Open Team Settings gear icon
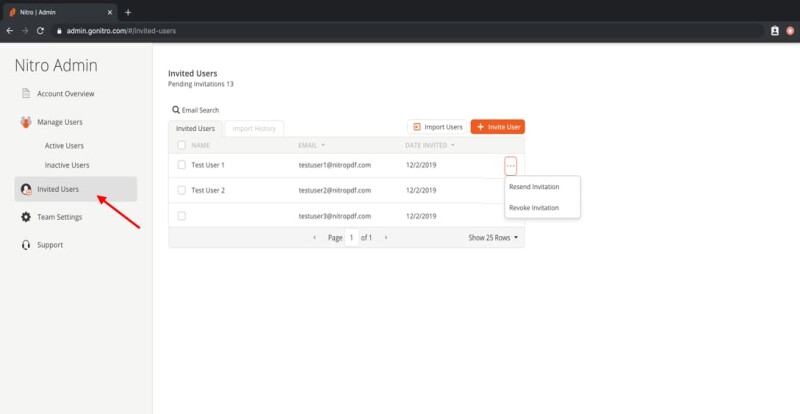The width and height of the screenshot is (800, 414). 26,217
